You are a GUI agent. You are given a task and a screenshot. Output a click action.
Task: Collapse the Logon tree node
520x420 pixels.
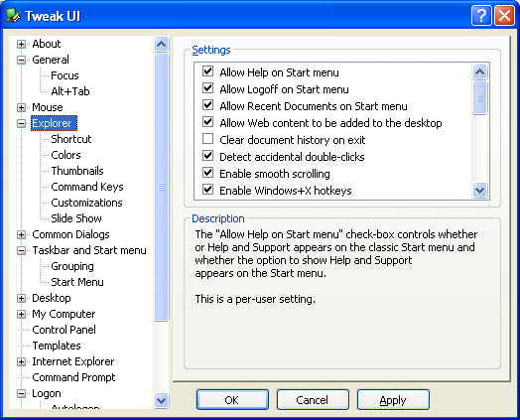tap(21, 394)
